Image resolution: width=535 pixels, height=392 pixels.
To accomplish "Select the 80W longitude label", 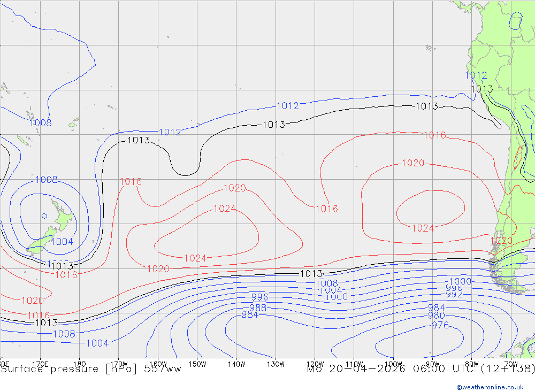I will (x=472, y=364).
